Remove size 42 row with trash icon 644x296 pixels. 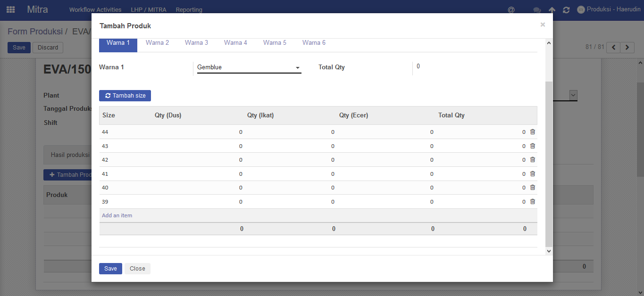pyautogui.click(x=533, y=160)
